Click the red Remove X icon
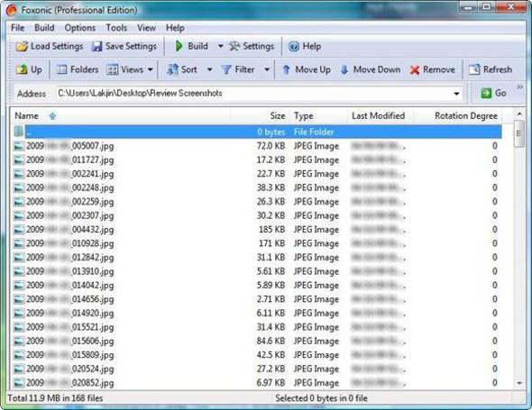Viewport: 532px width, 410px height. [414, 70]
